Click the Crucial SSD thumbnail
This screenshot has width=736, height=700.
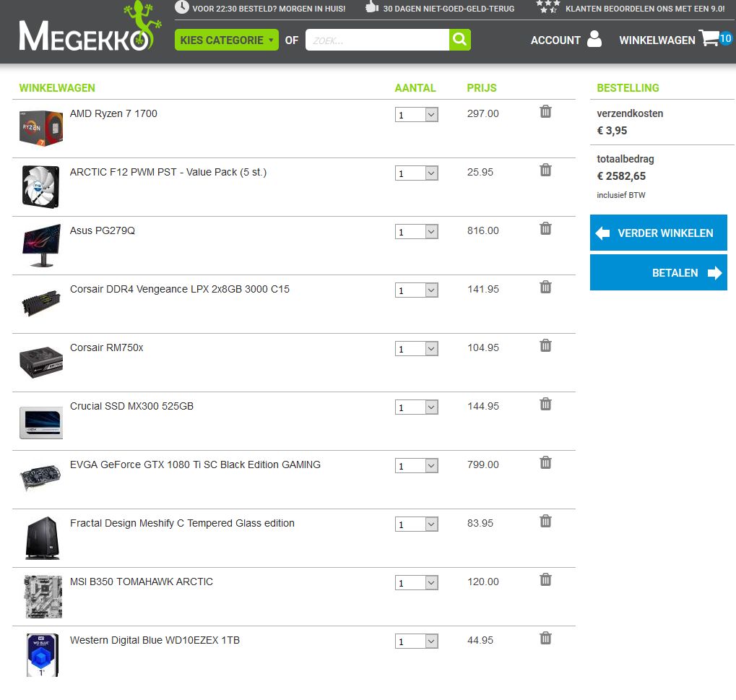click(x=41, y=423)
